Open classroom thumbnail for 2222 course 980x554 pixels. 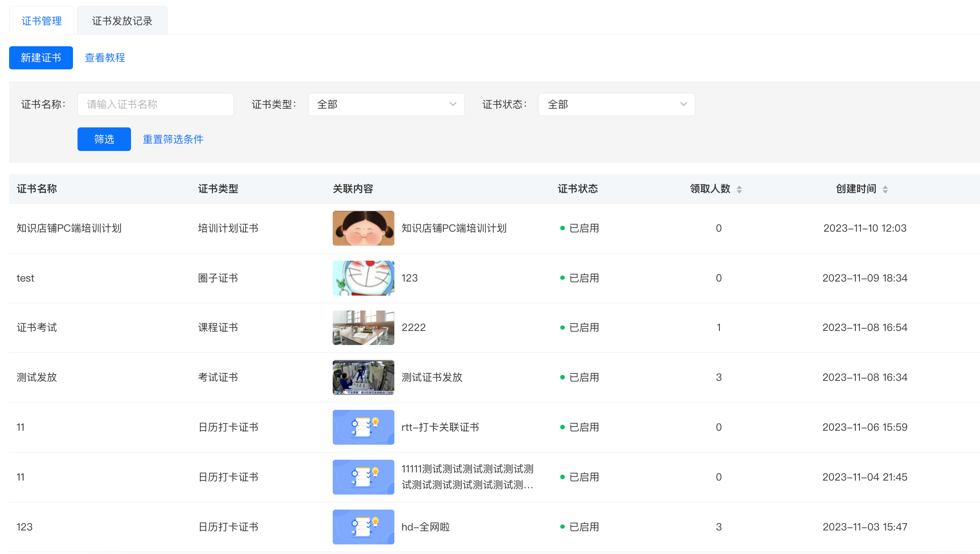point(363,327)
